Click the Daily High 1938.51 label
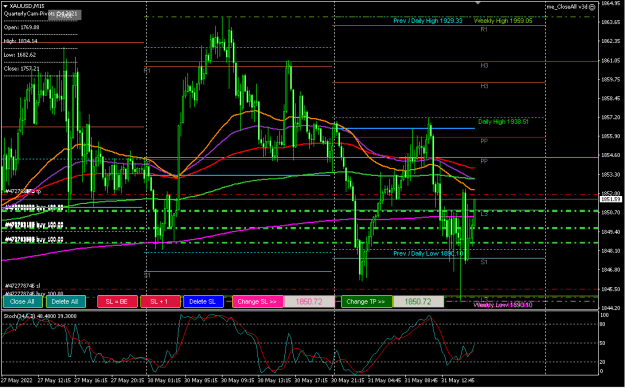 503,122
